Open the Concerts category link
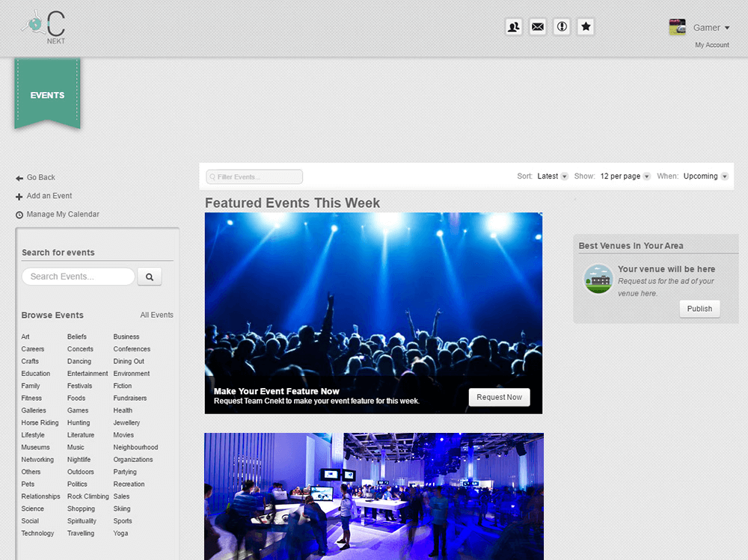 (79, 348)
